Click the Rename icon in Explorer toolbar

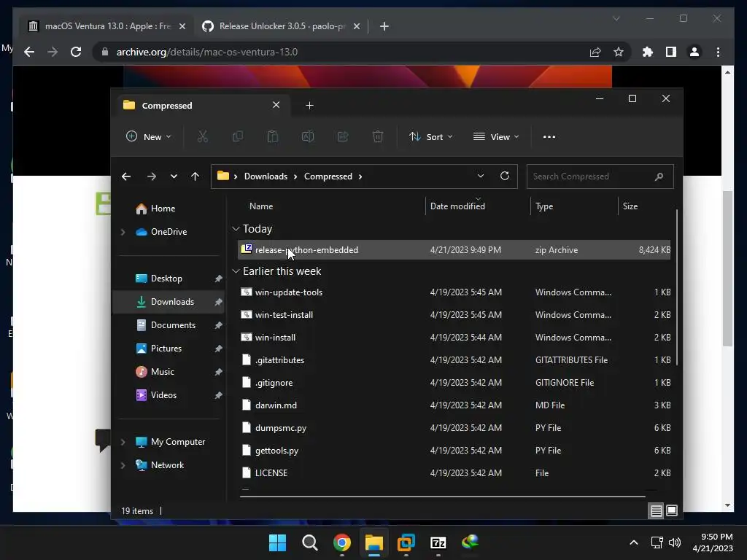click(308, 136)
